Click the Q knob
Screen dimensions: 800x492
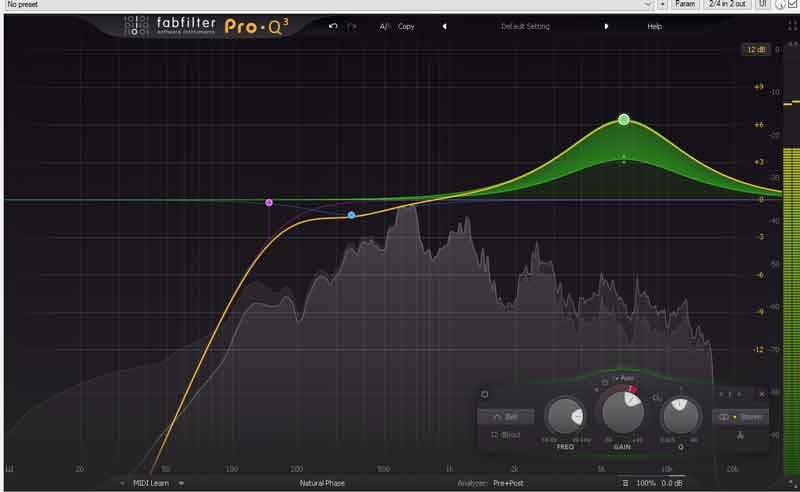680,416
